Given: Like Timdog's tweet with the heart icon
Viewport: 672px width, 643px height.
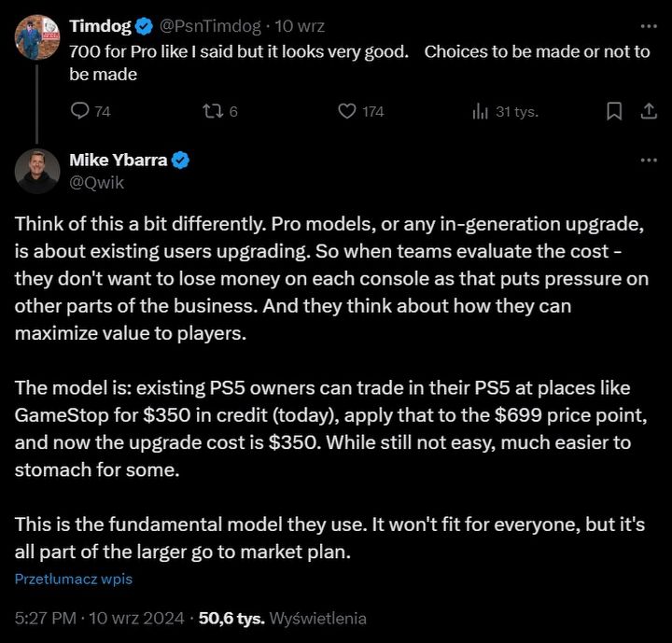Looking at the screenshot, I should [x=346, y=111].
